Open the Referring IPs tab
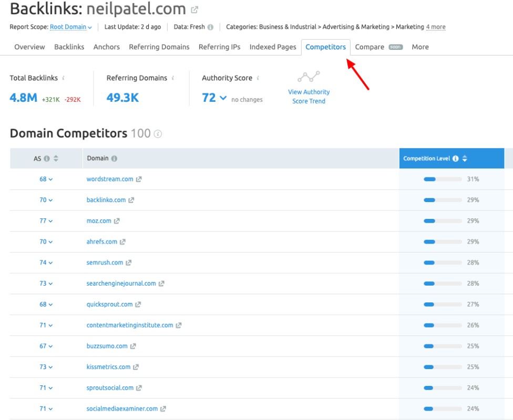Screen dimensions: 513x420 pyautogui.click(x=219, y=47)
